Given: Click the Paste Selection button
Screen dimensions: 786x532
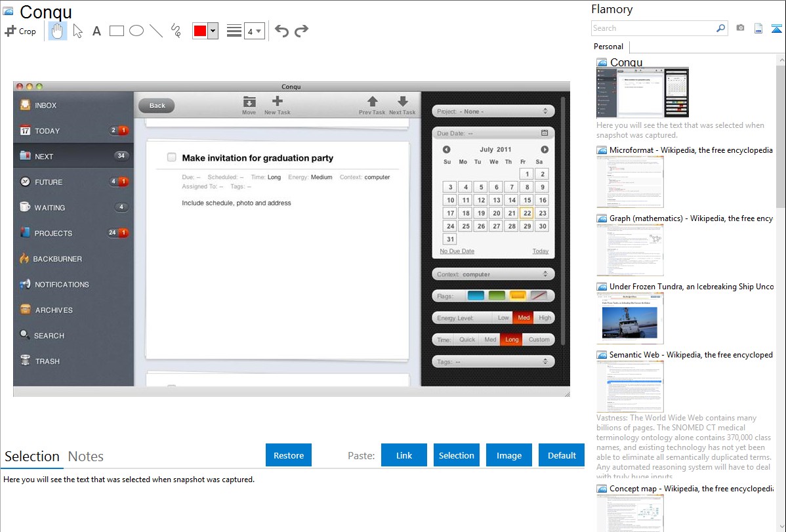Looking at the screenshot, I should coord(457,455).
